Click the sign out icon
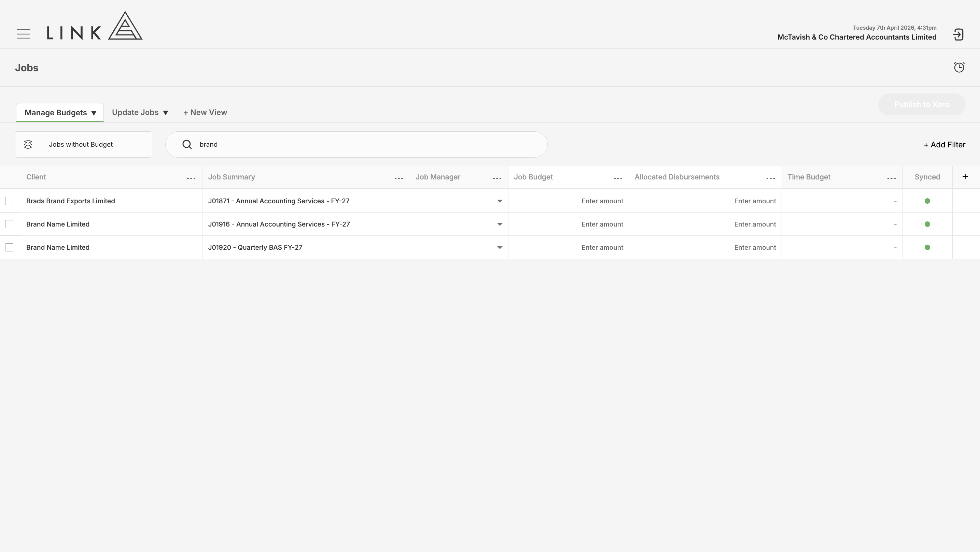 pos(958,34)
